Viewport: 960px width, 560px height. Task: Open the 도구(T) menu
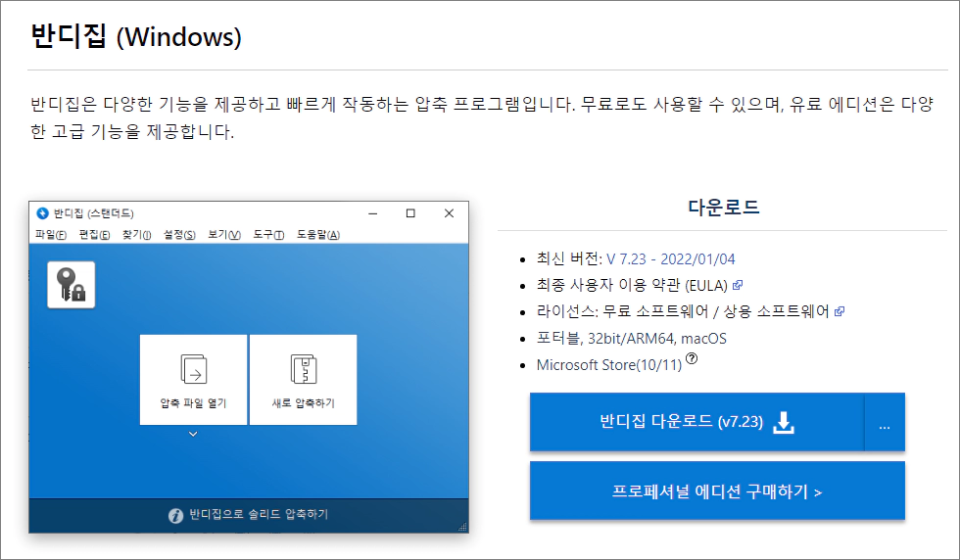268,234
